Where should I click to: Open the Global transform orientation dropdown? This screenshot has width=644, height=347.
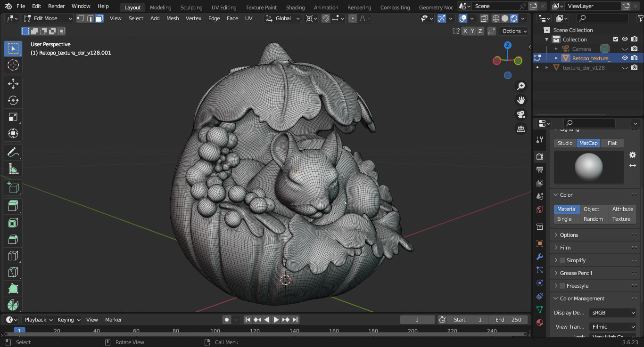coord(282,18)
